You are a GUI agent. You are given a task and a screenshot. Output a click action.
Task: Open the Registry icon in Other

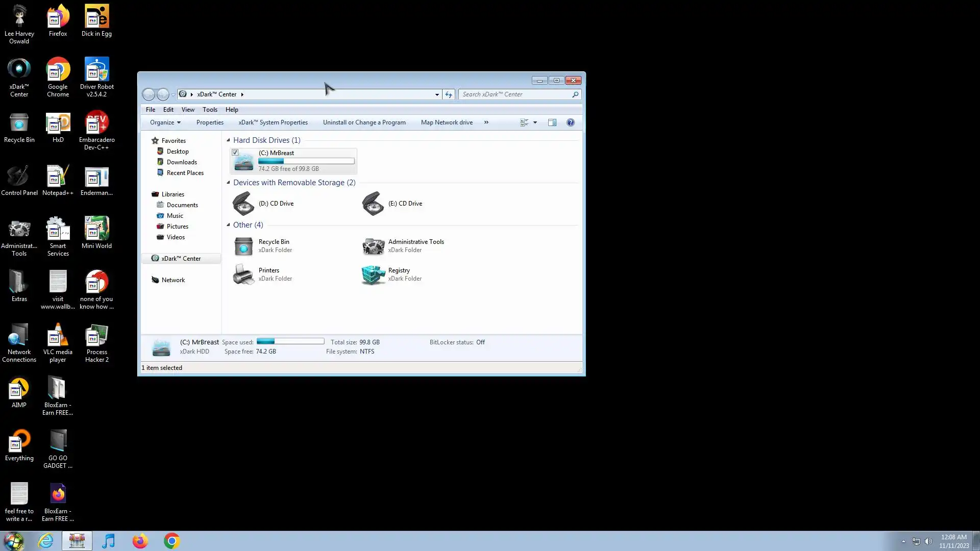point(373,274)
